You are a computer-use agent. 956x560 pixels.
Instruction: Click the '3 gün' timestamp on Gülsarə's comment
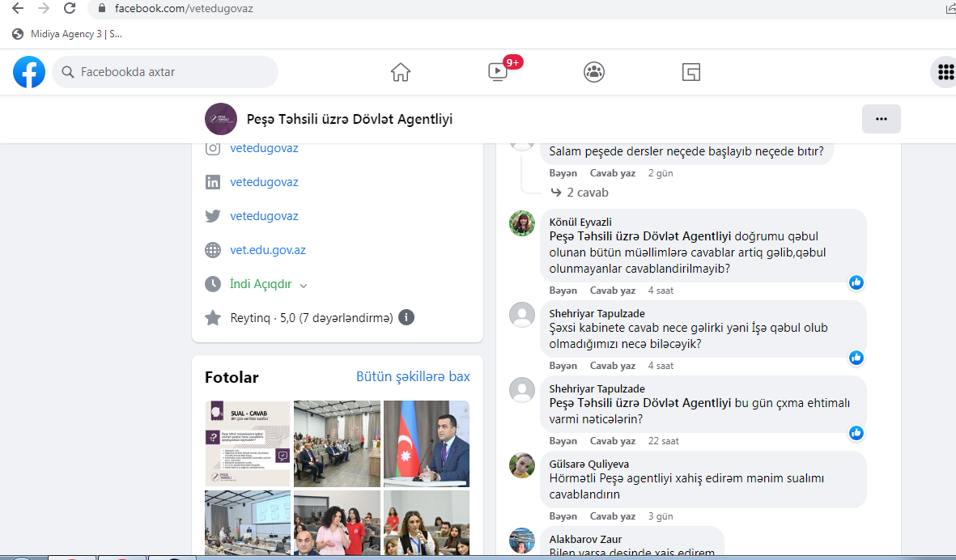(661, 516)
